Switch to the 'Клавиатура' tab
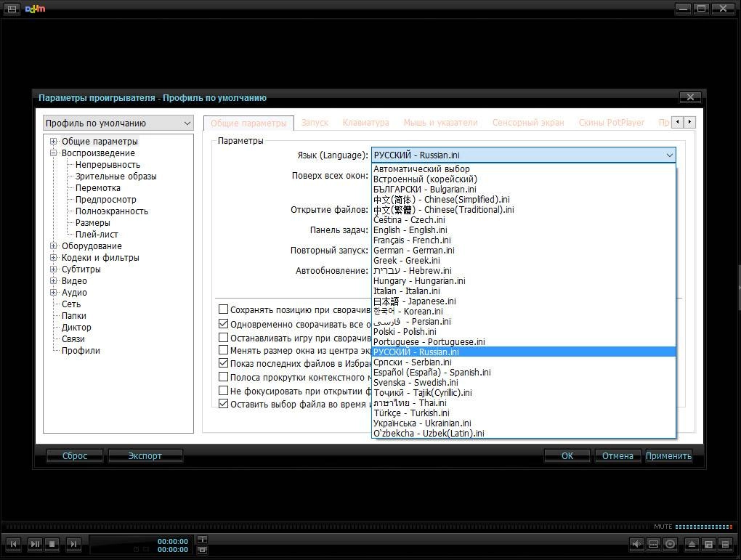 365,123
